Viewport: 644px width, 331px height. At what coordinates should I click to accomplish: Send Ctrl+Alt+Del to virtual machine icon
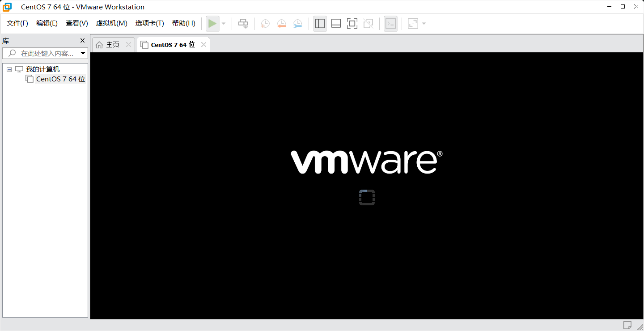click(243, 24)
